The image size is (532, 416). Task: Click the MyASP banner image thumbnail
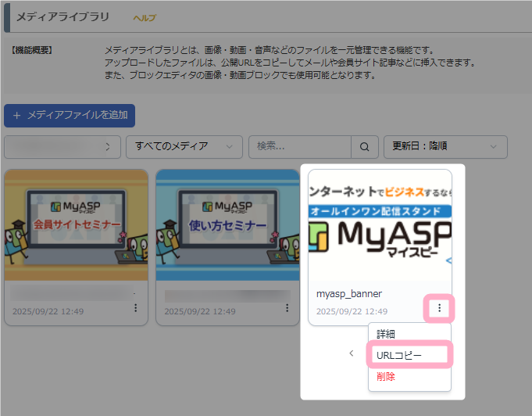380,225
